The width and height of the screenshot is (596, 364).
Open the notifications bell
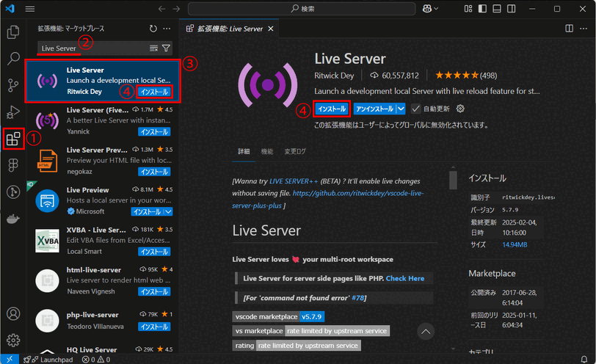(584, 359)
